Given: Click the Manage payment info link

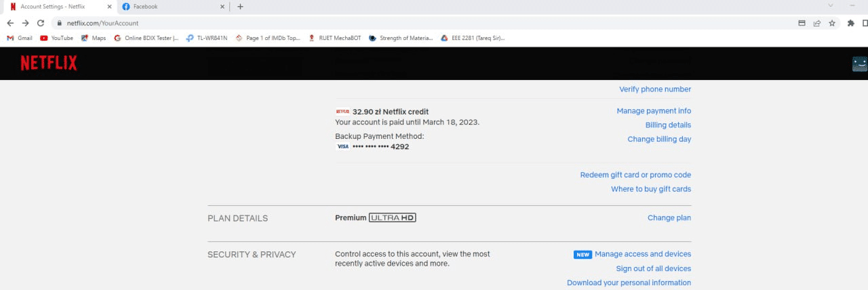Looking at the screenshot, I should 654,111.
